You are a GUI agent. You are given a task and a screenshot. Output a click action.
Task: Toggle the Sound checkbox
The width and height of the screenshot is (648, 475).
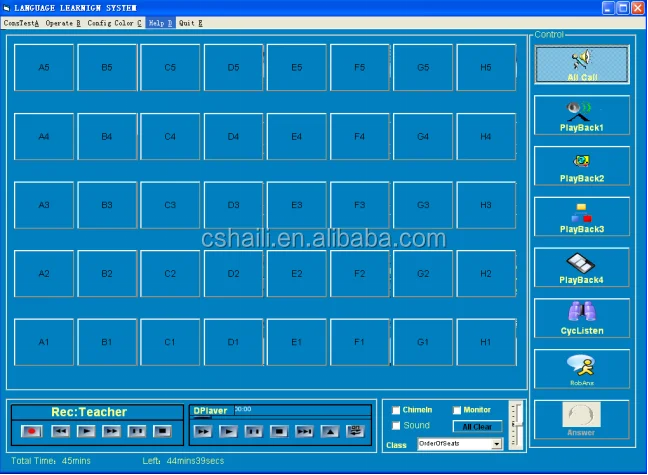point(396,425)
